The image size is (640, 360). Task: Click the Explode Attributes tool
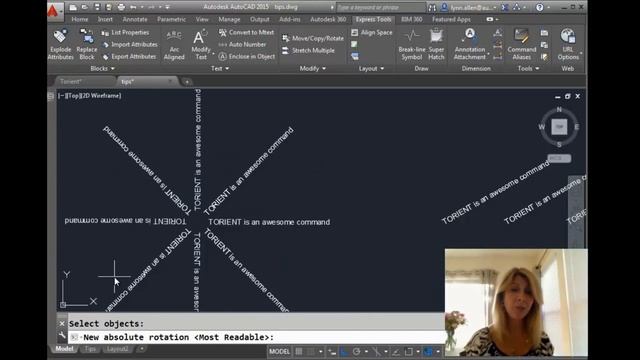(x=60, y=45)
